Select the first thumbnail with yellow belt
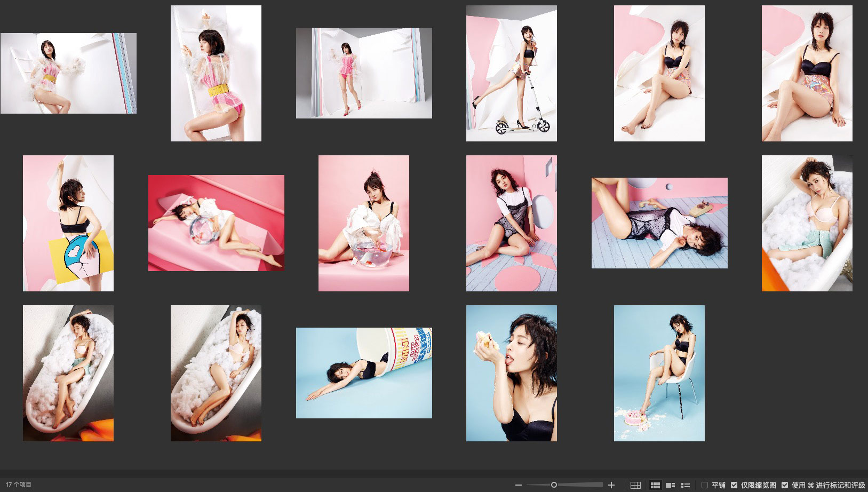 coord(68,73)
